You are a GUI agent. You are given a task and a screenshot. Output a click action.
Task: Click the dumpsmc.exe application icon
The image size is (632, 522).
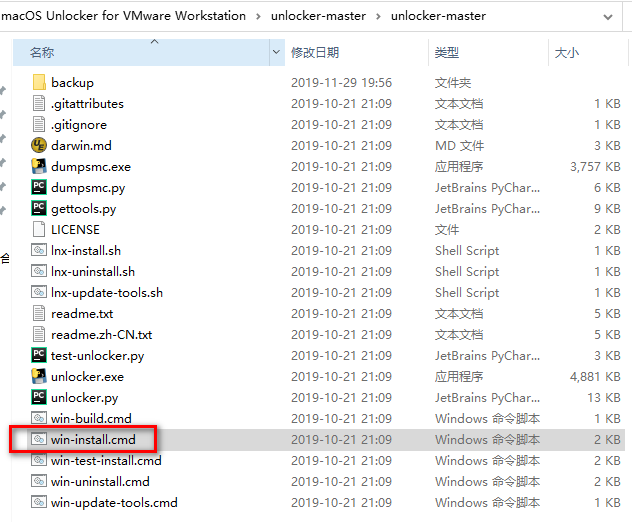tap(39, 166)
